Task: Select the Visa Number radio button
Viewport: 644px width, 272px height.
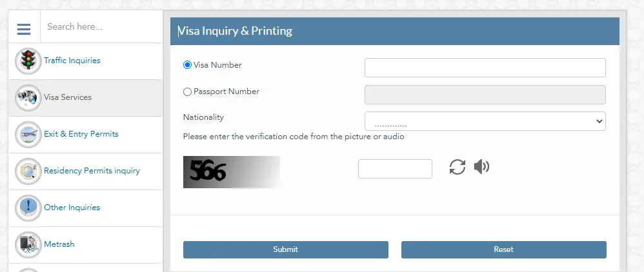Action: [187, 65]
